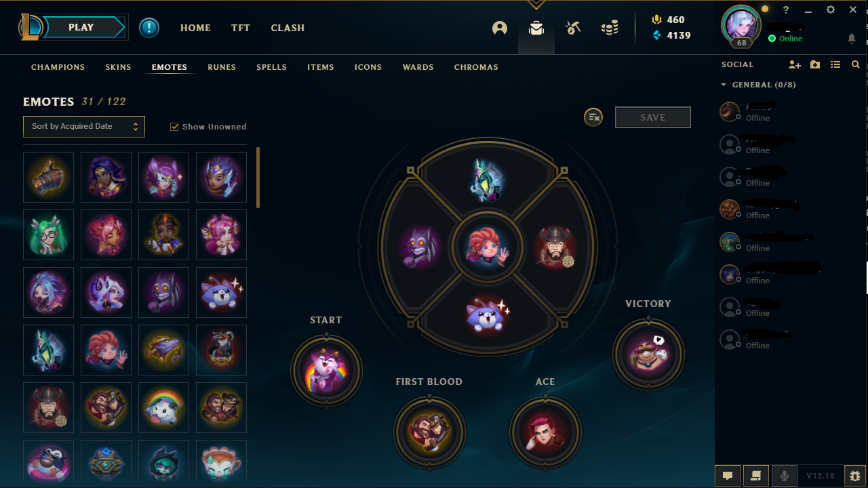Open the Collection backpack icon
Image resolution: width=868 pixels, height=488 pixels.
pyautogui.click(x=536, y=28)
